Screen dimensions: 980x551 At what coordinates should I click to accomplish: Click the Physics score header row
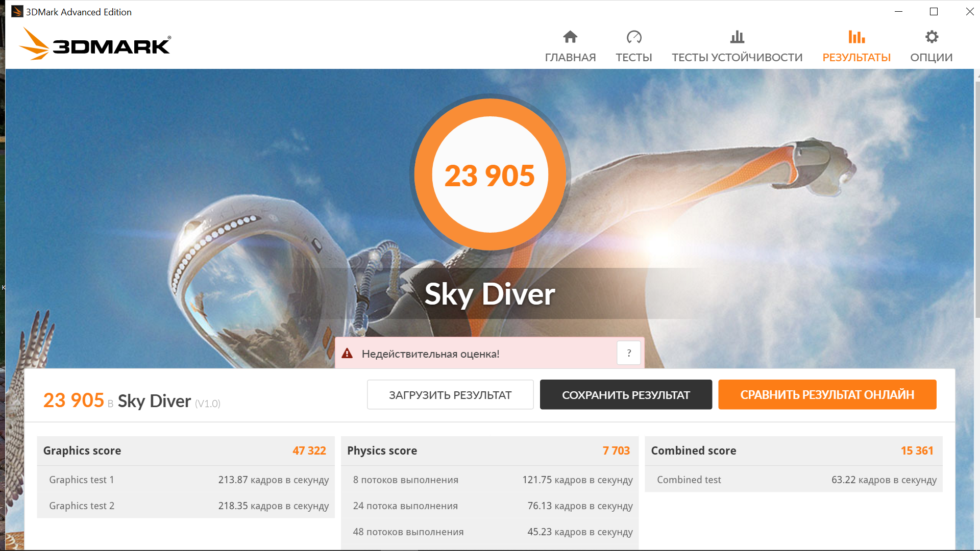point(489,450)
